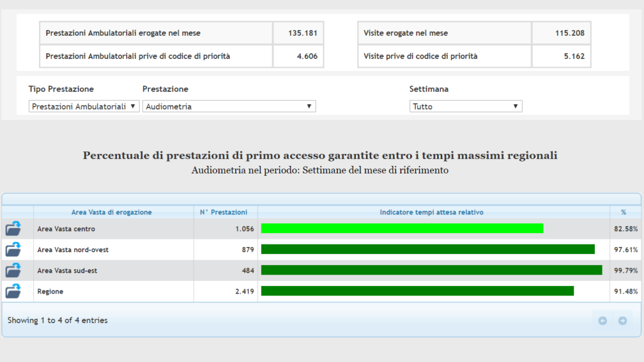The height and width of the screenshot is (362, 644).
Task: Expand the Tipo Prestazione dropdown
Action: point(84,106)
